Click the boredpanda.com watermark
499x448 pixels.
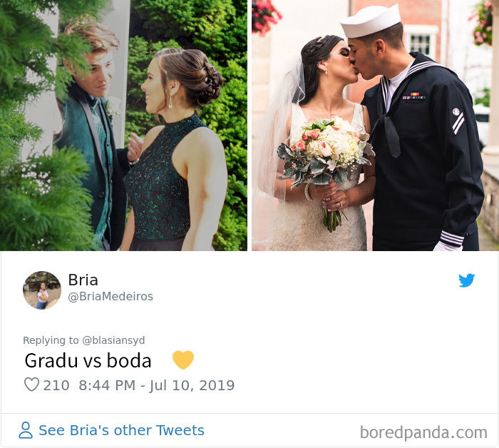click(x=423, y=432)
